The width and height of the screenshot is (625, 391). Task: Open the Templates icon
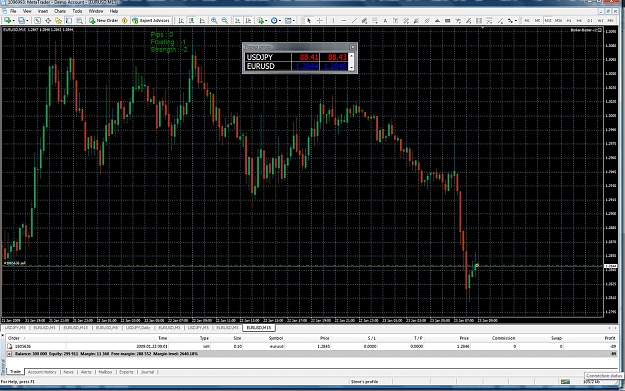[288, 20]
